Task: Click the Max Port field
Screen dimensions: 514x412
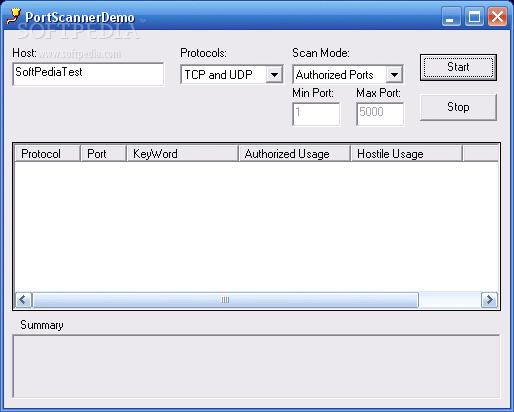Action: pos(380,114)
